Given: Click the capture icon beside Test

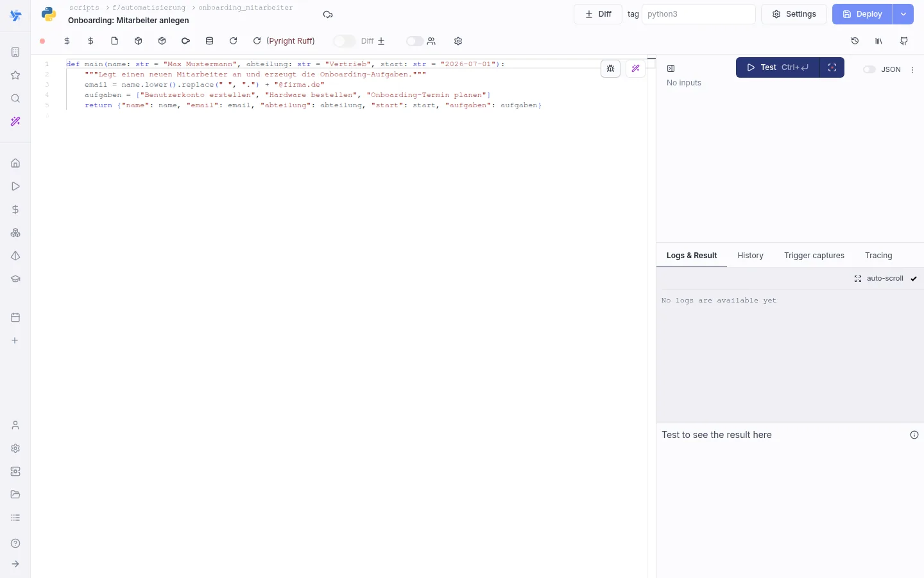Looking at the screenshot, I should point(832,67).
